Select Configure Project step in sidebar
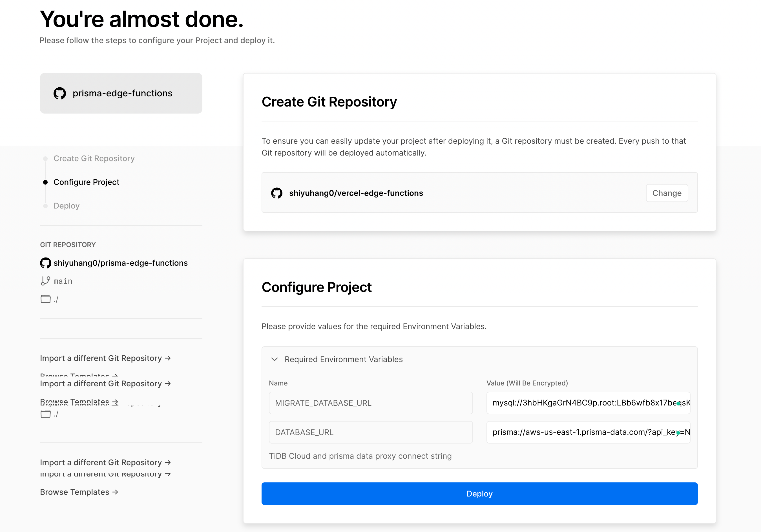This screenshot has width=761, height=532. 86,182
